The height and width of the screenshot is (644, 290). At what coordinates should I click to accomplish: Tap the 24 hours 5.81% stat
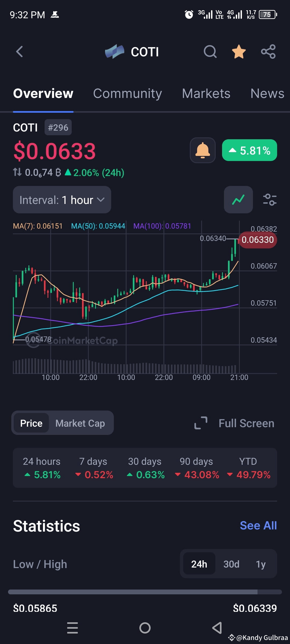(42, 468)
